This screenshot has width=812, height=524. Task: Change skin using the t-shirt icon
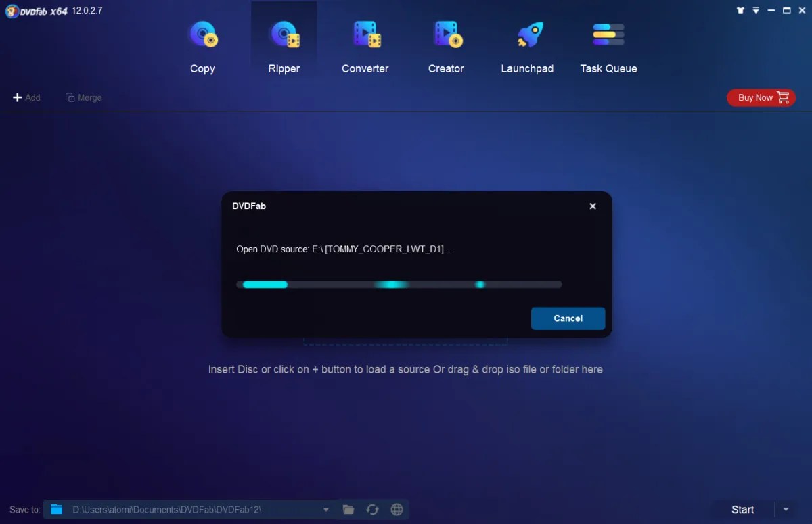[740, 10]
